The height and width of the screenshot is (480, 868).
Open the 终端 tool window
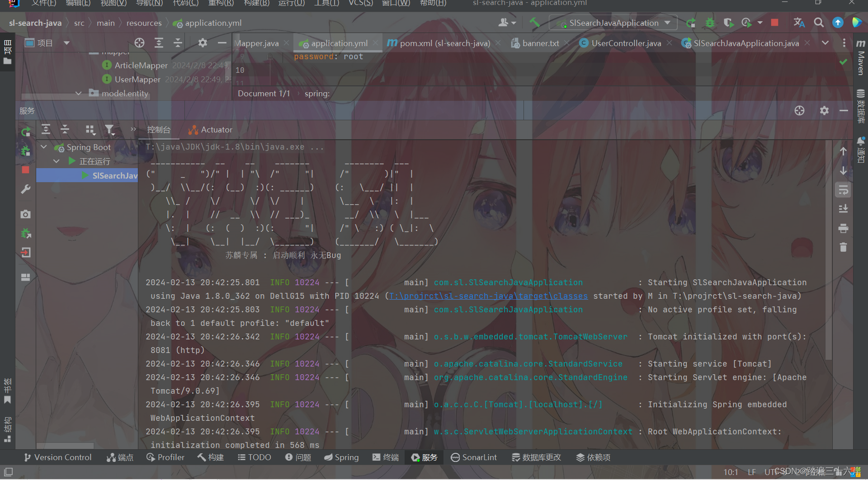385,457
